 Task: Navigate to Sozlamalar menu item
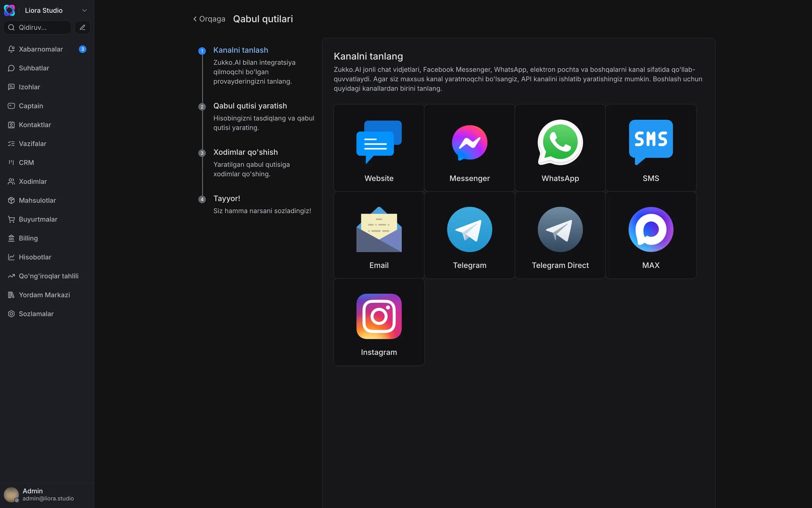47,314
